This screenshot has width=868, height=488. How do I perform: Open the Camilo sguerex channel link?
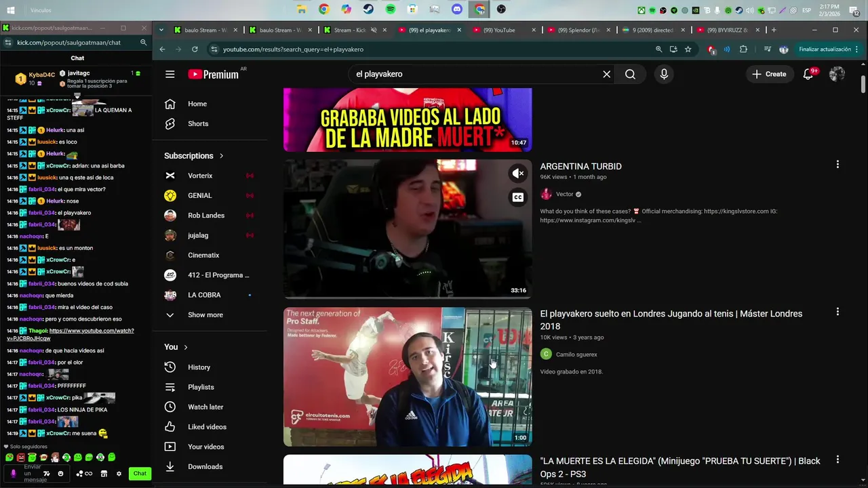coord(576,354)
